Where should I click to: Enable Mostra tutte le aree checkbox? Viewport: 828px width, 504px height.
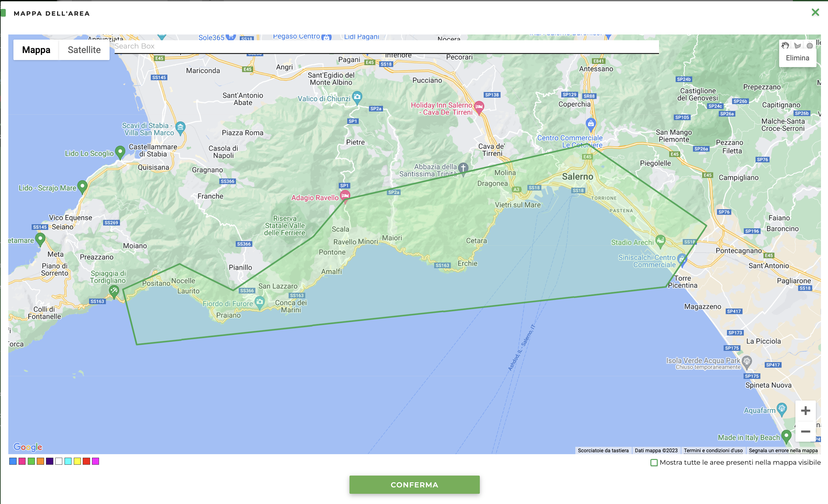coord(654,463)
